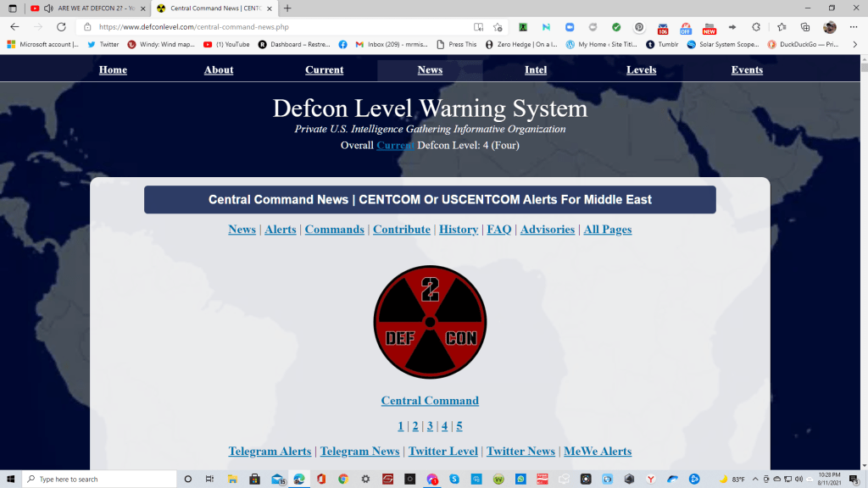The height and width of the screenshot is (488, 868).
Task: Click the address bar URL field
Action: (x=280, y=27)
